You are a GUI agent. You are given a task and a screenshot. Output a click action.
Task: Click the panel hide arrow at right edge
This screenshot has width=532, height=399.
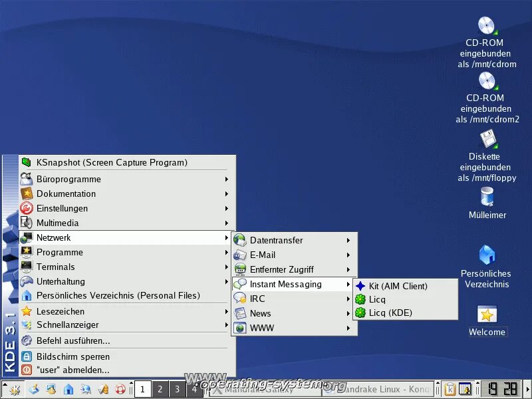tap(527, 389)
